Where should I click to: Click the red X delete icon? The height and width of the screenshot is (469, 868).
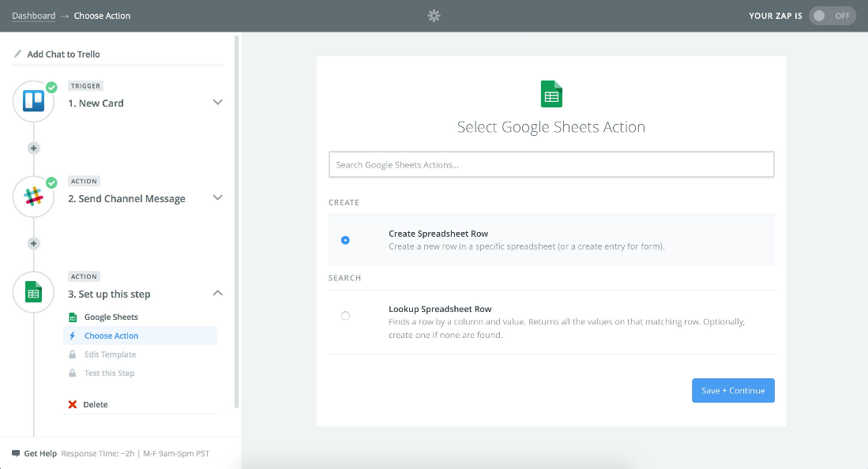(x=73, y=404)
